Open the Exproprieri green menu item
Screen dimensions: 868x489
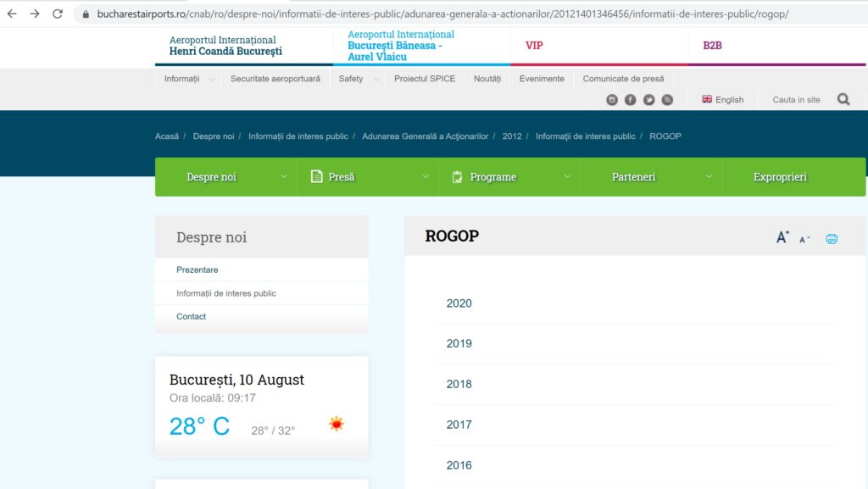click(x=780, y=177)
